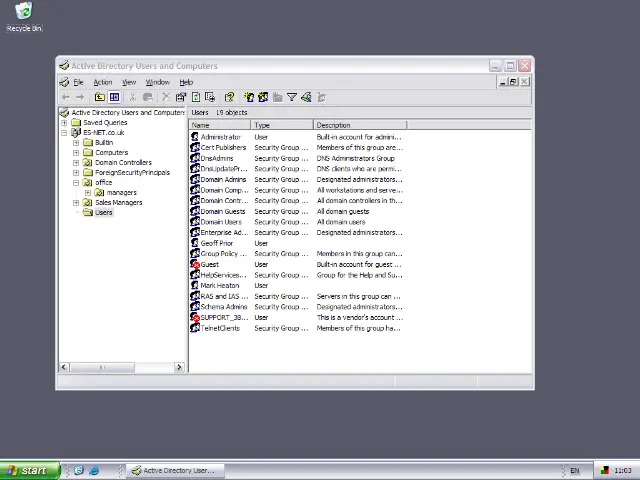The image size is (640, 480).
Task: Select the TelnetClients group icon
Action: (195, 328)
